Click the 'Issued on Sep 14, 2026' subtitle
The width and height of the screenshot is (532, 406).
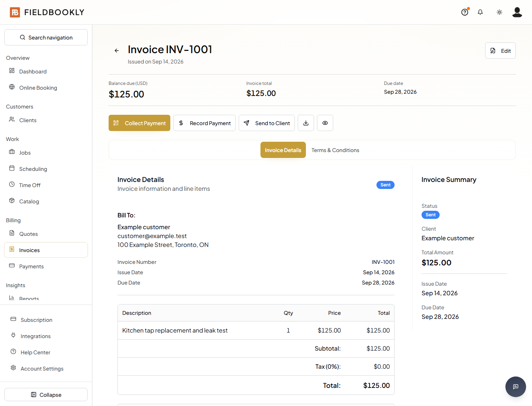(156, 62)
